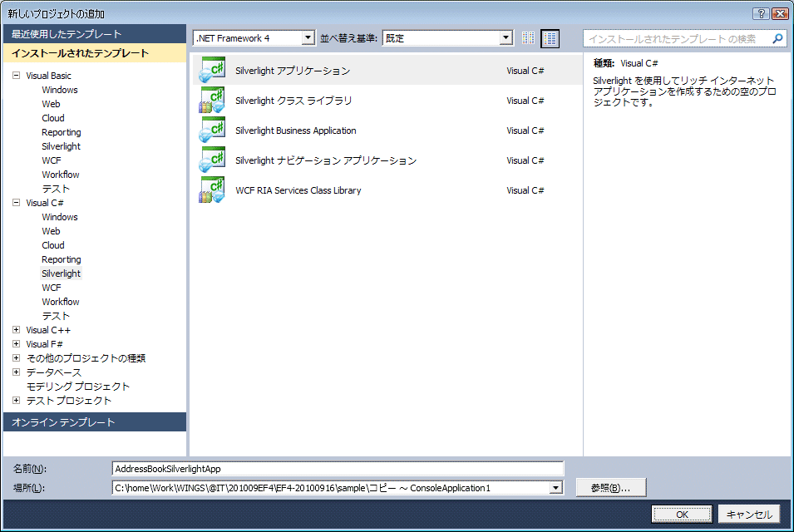Select Workflow under Visual C#
This screenshot has height=532, width=794.
(x=60, y=302)
